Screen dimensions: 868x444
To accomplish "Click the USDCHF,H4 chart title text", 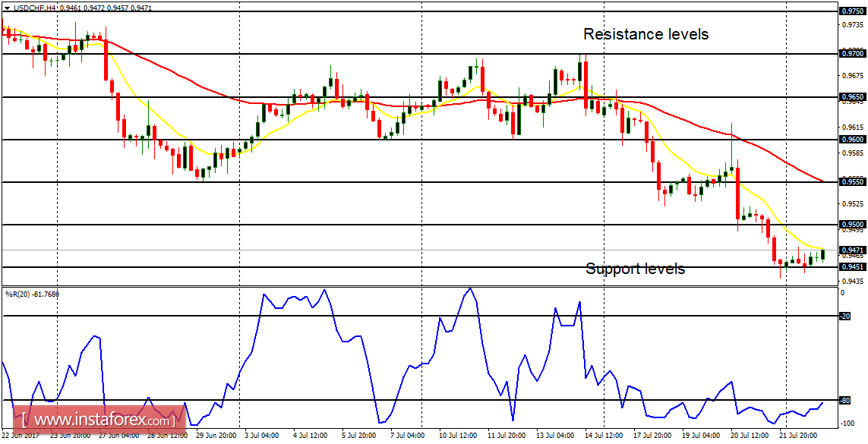I will coord(35,8).
